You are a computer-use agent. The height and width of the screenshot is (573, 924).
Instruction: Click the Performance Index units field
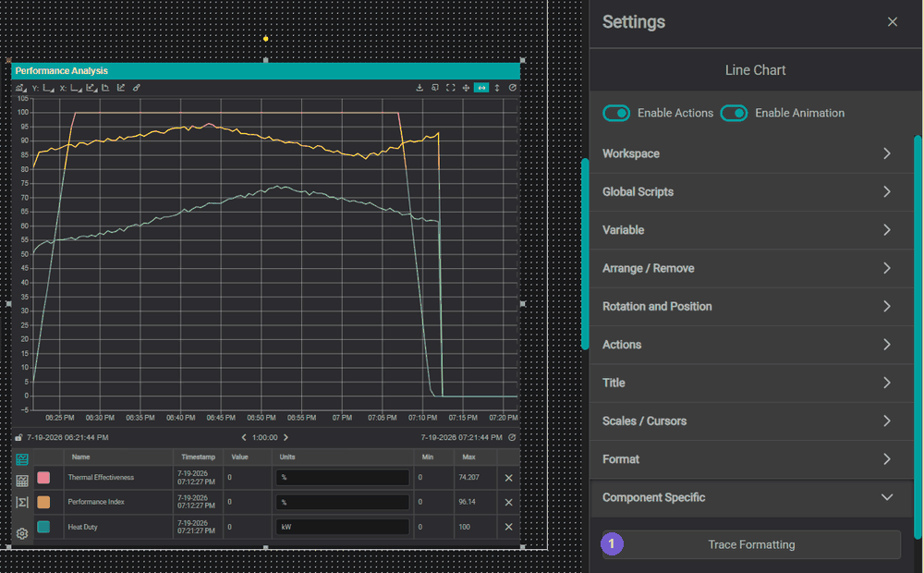click(x=343, y=502)
